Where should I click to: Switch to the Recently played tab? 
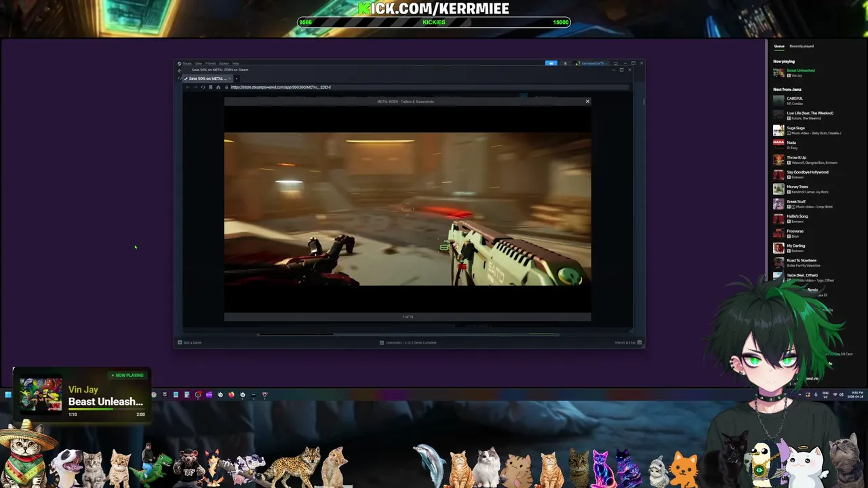click(x=802, y=47)
